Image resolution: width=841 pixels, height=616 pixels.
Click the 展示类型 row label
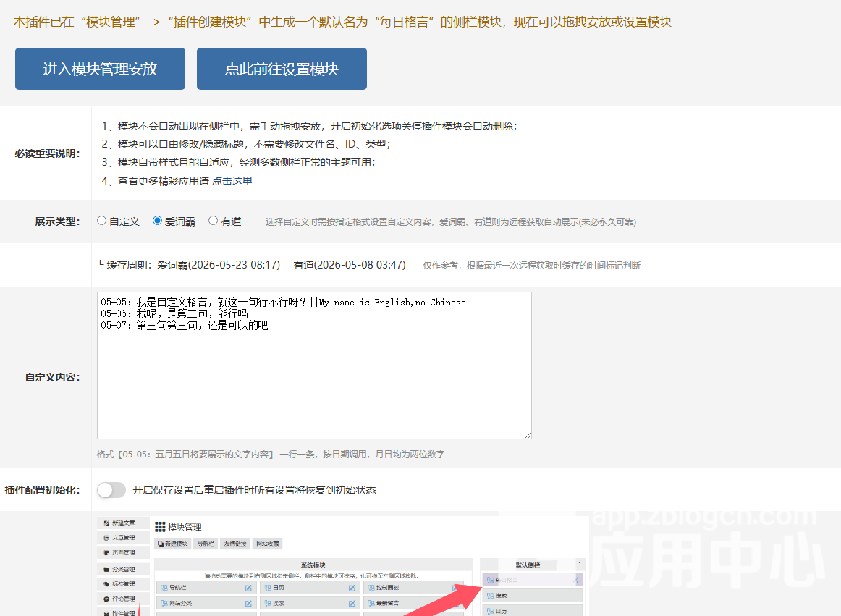pyautogui.click(x=57, y=221)
